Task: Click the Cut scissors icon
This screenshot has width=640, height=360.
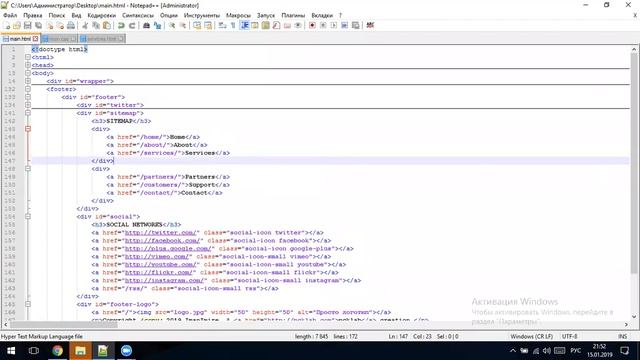Action: [x=85, y=25]
